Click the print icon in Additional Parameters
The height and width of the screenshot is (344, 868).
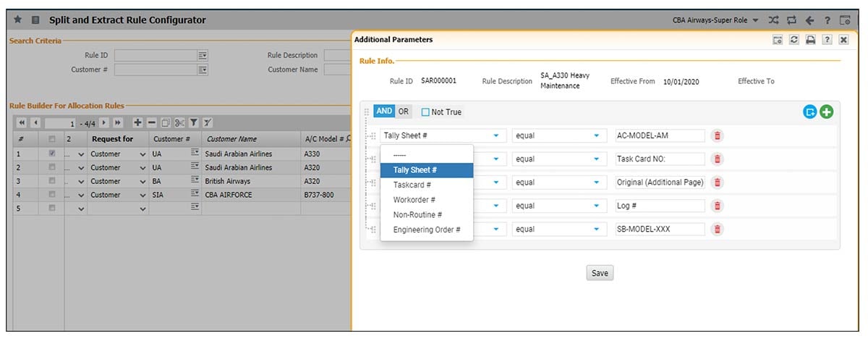click(x=811, y=40)
